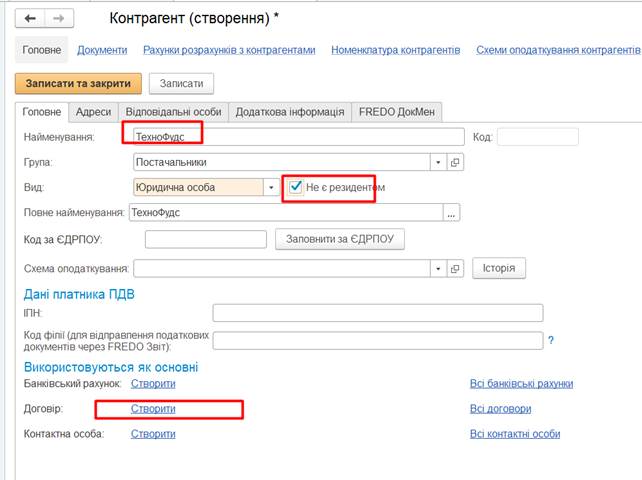Click the ІПН input field
Image resolution: width=642 pixels, height=480 pixels.
coord(377,313)
